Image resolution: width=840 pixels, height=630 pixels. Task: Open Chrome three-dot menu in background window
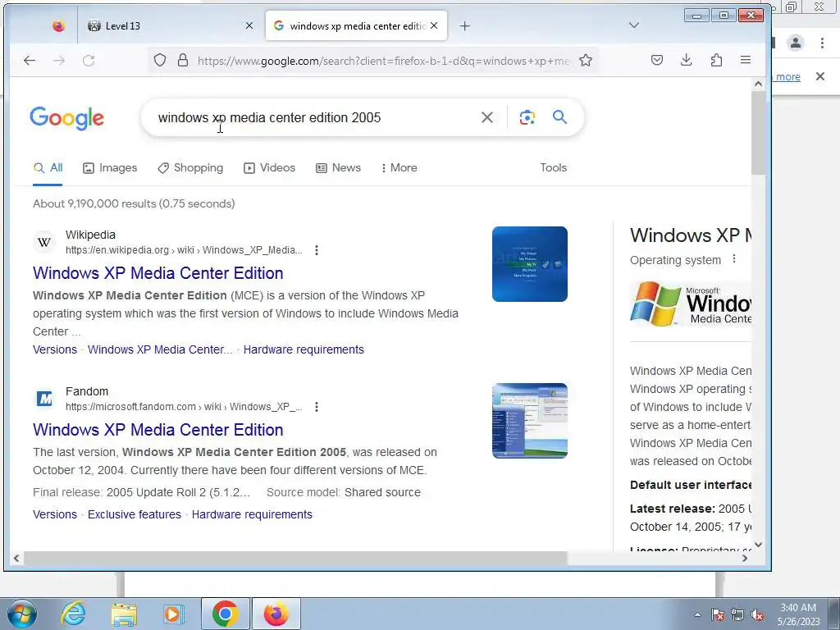822,43
